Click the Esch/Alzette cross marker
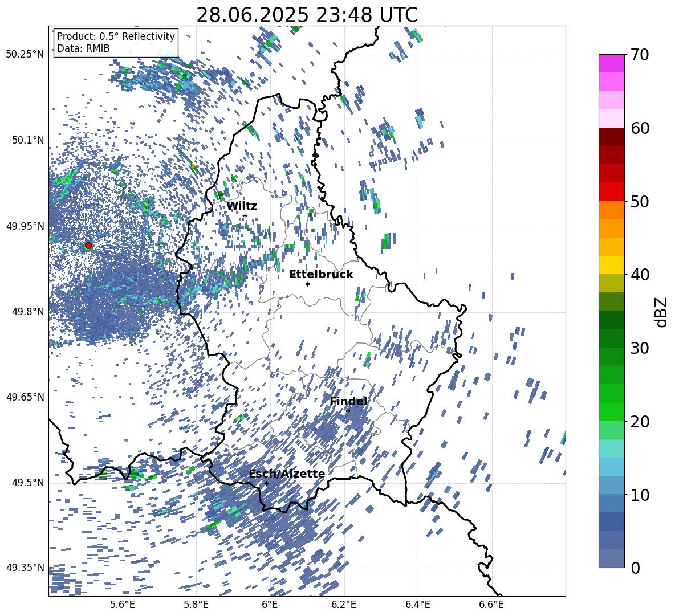This screenshot has width=675, height=616. click(x=266, y=483)
